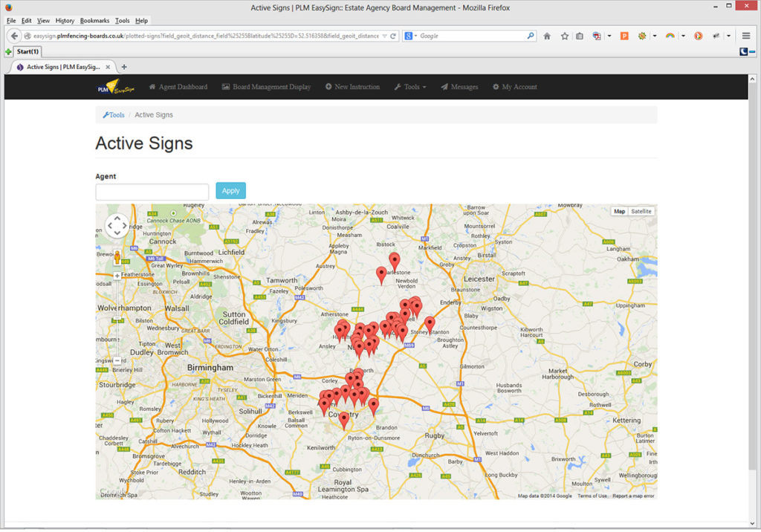This screenshot has height=532, width=761.
Task: Switch map to Map view
Action: point(619,212)
